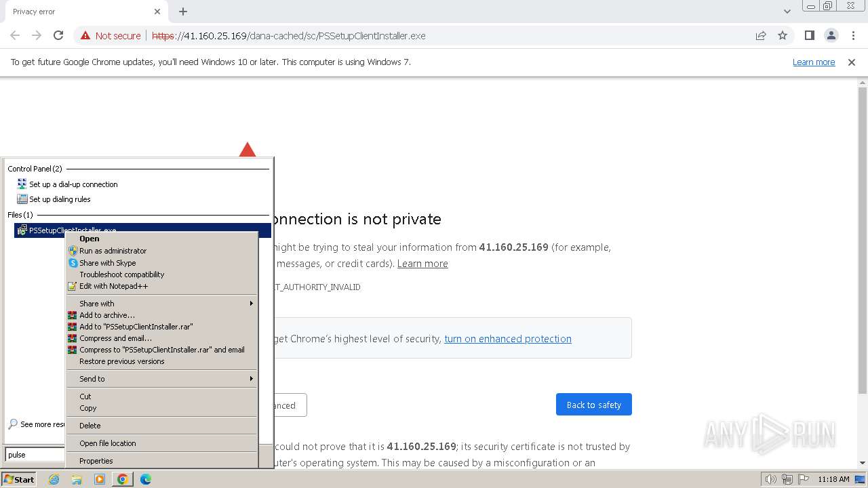Choose Cut from the context menu
This screenshot has width=868, height=488.
coord(162,396)
